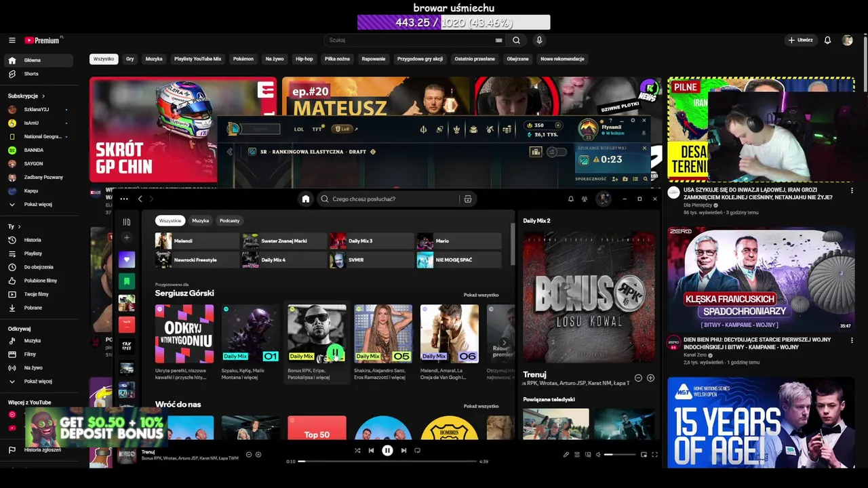The image size is (868, 488).
Task: Open YouTube Shorts in sidebar
Action: 31,74
